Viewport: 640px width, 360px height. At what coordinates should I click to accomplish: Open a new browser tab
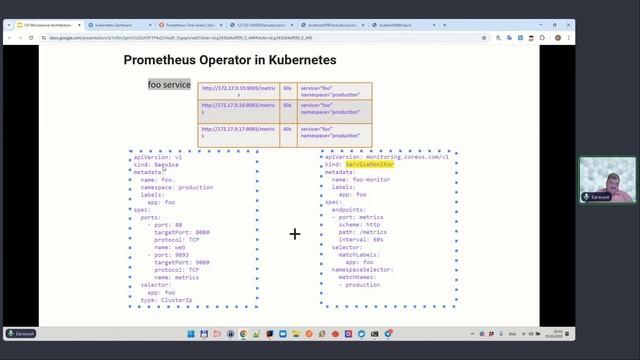pyautogui.click(x=444, y=25)
